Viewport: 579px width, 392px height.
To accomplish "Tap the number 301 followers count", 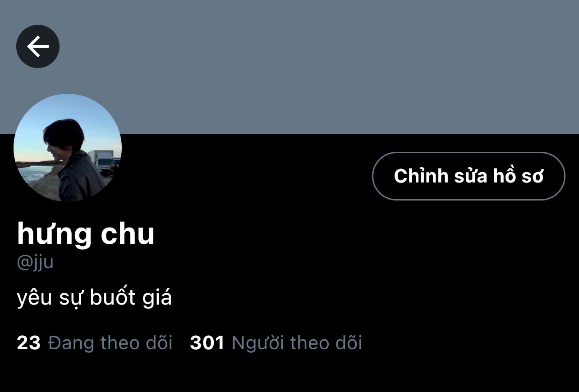I will (207, 343).
